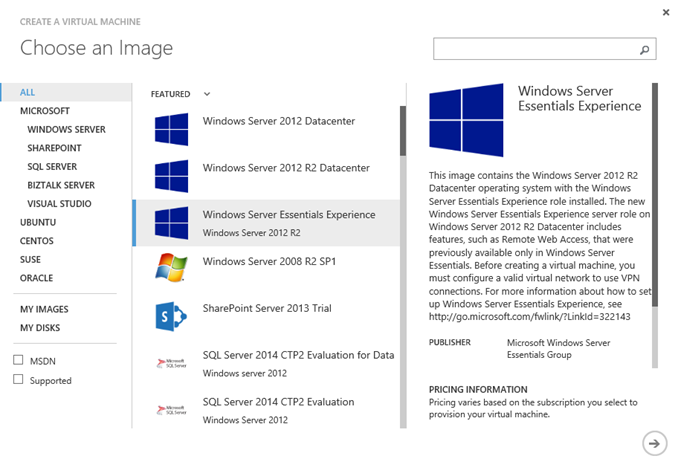
Task: Enable the MSDN checkbox
Action: pyautogui.click(x=18, y=360)
